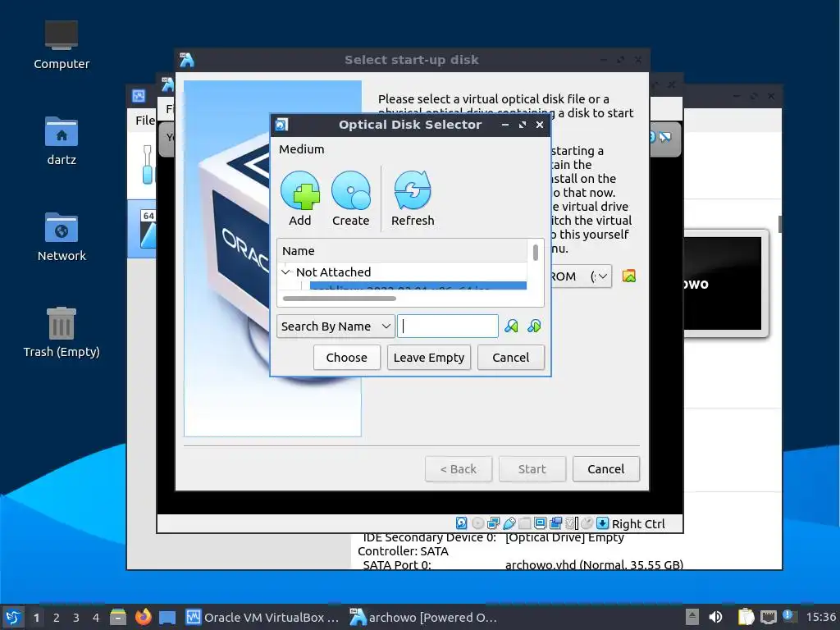The width and height of the screenshot is (840, 630).
Task: Click the find previous match icon in Optical Disk Selector
Action: coord(511,326)
